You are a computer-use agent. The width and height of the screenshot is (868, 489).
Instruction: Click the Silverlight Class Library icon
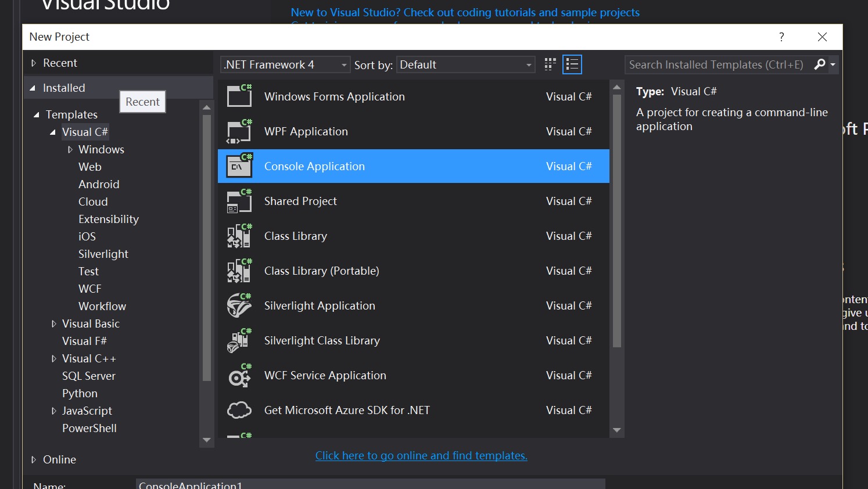(239, 340)
